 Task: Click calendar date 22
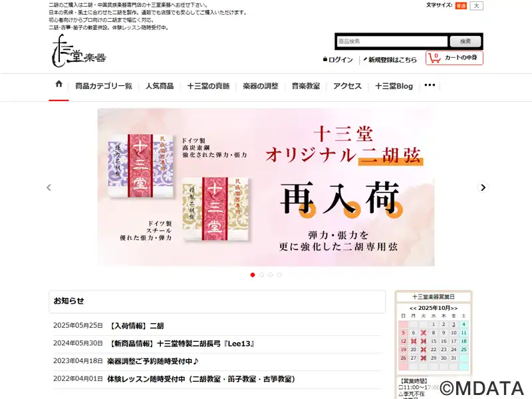pyautogui.click(x=434, y=350)
